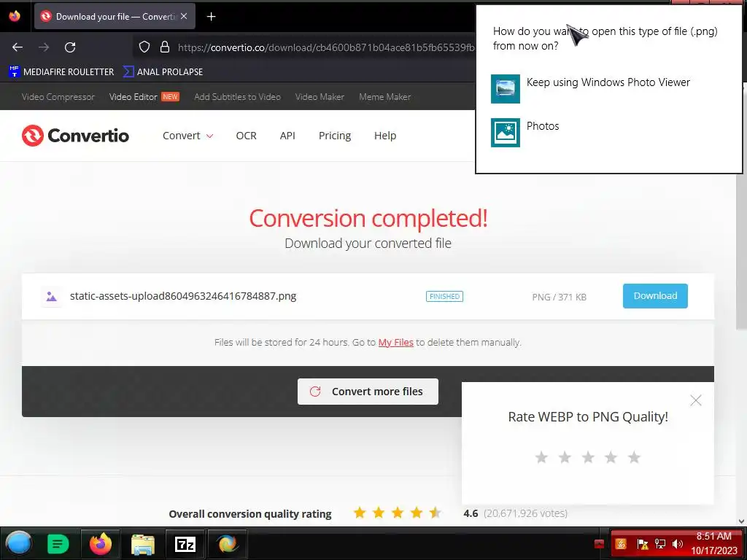This screenshot has height=560, width=747.
Task: Click the Photos app icon
Action: (x=506, y=133)
